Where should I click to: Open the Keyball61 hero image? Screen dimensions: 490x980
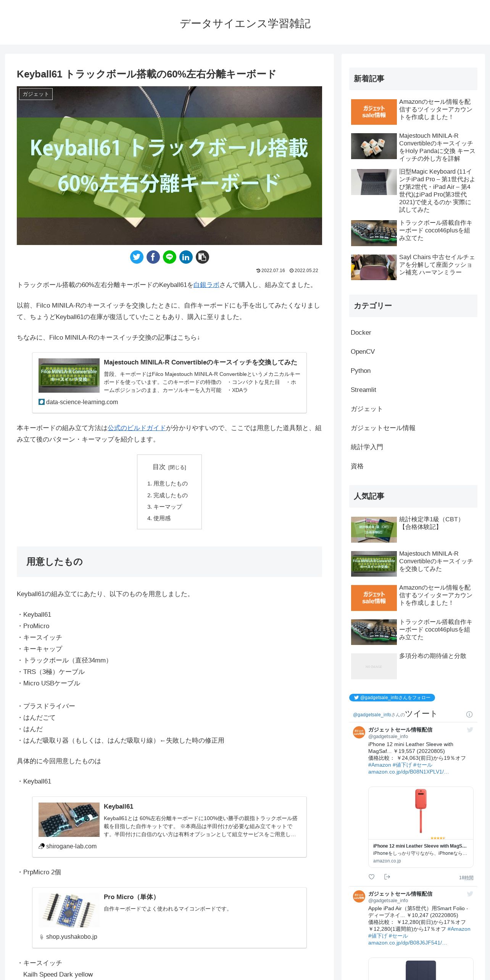tap(169, 166)
